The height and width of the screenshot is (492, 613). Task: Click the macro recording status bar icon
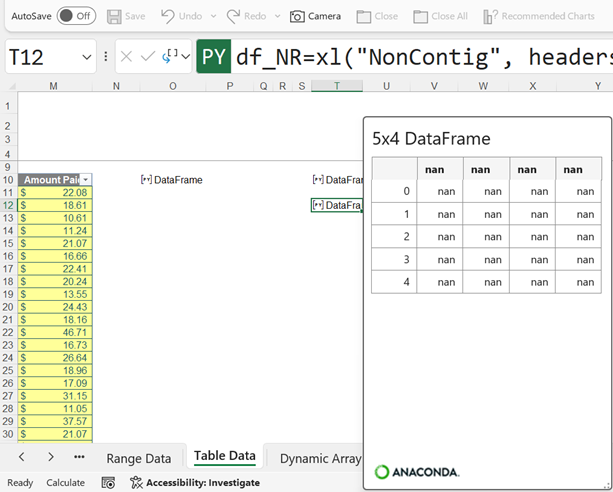[108, 482]
